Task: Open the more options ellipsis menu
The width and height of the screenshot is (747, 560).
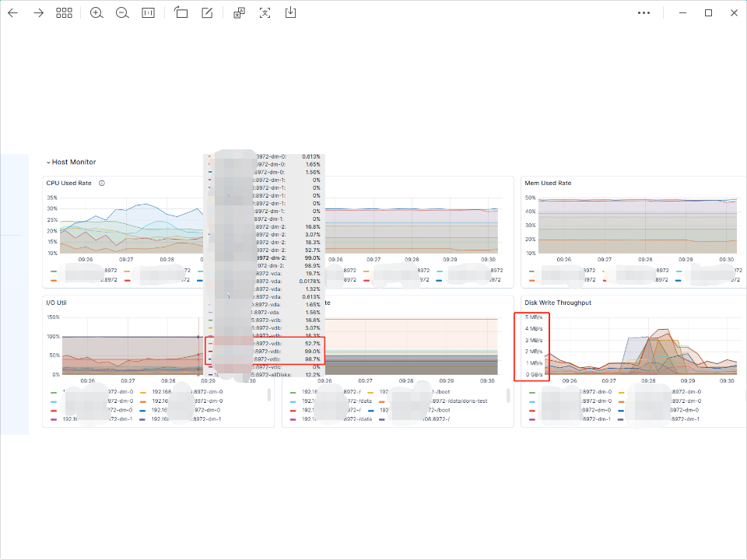Action: pyautogui.click(x=644, y=13)
